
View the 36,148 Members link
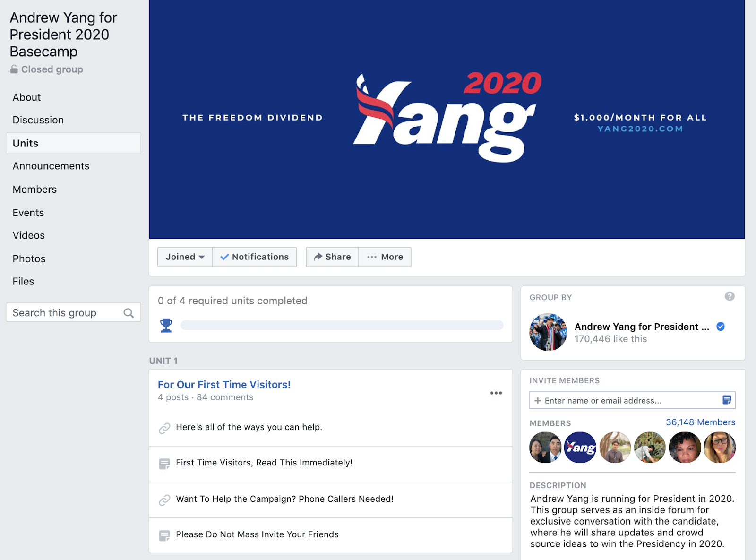click(x=700, y=422)
